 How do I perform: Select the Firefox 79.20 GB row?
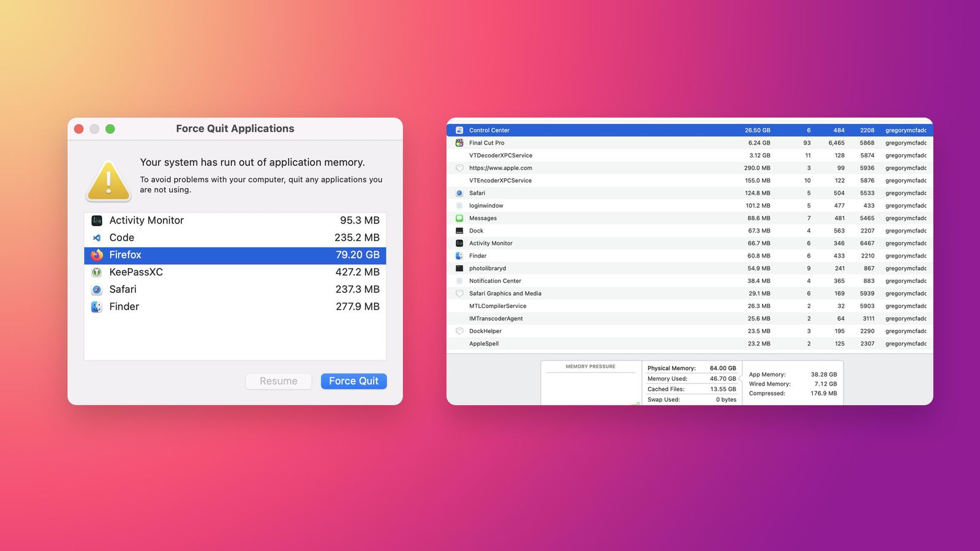[x=235, y=255]
